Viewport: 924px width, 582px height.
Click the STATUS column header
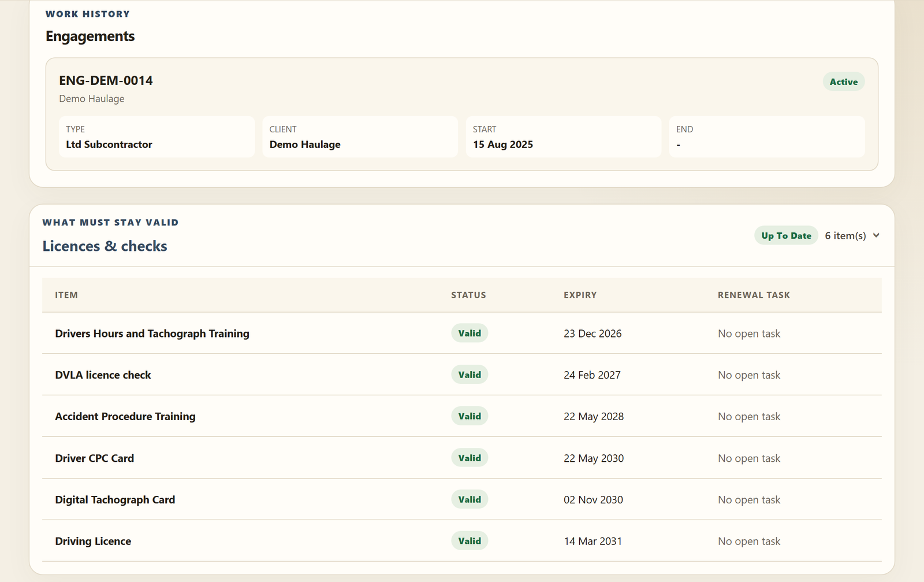[468, 295]
